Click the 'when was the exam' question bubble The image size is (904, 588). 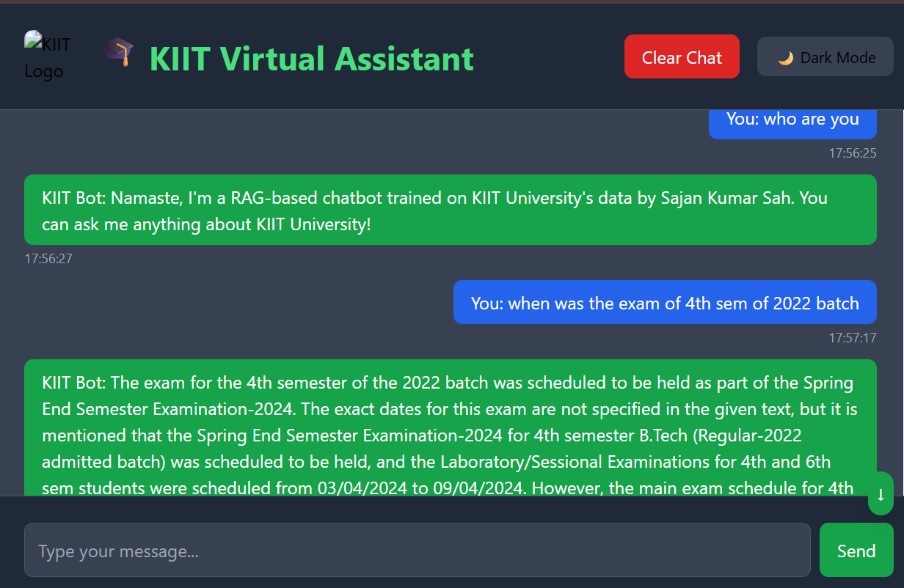point(665,302)
